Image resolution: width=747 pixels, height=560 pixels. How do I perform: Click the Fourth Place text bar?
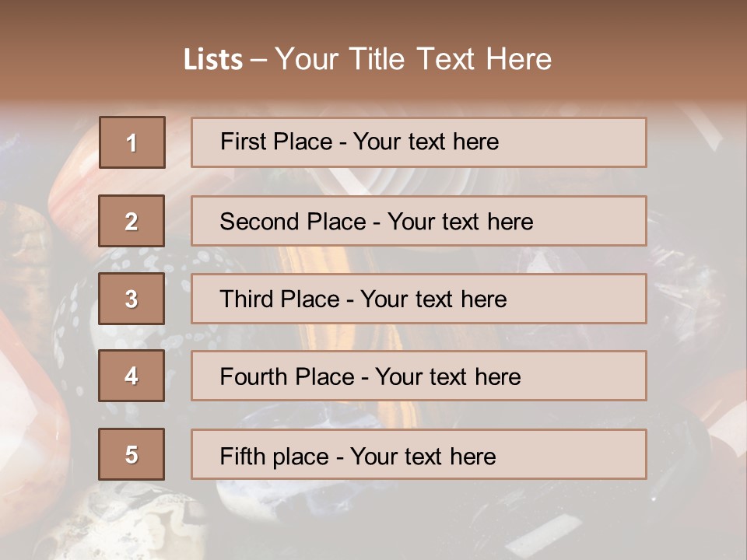419,376
